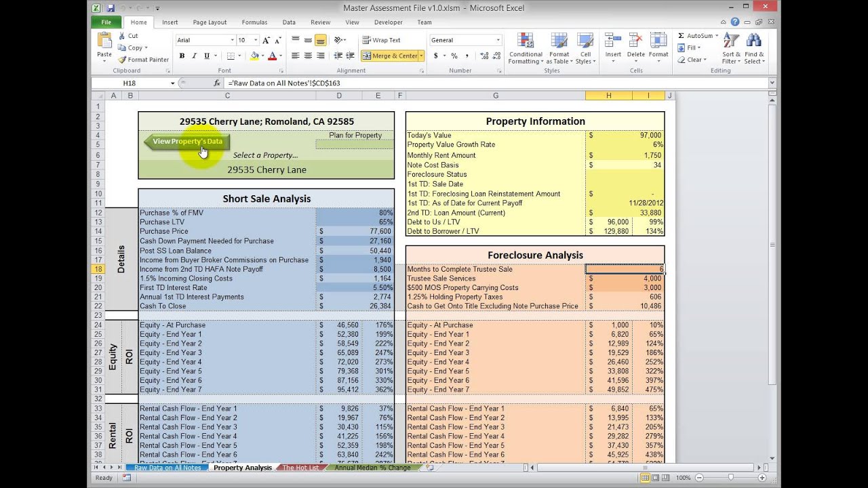Screen dimensions: 868x488
Task: Apply the yellow fill color bucket
Action: click(x=255, y=56)
